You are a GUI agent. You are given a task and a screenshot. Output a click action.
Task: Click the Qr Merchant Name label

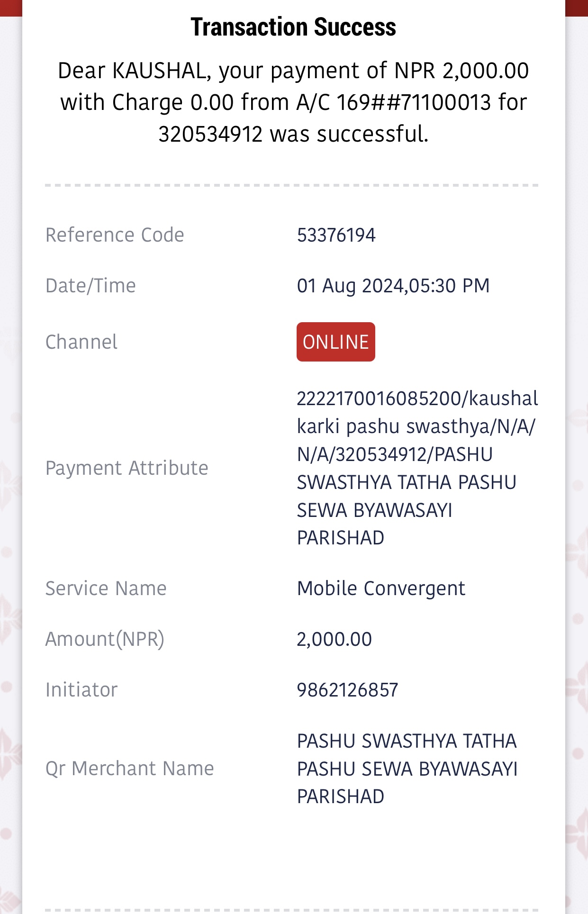pos(129,769)
